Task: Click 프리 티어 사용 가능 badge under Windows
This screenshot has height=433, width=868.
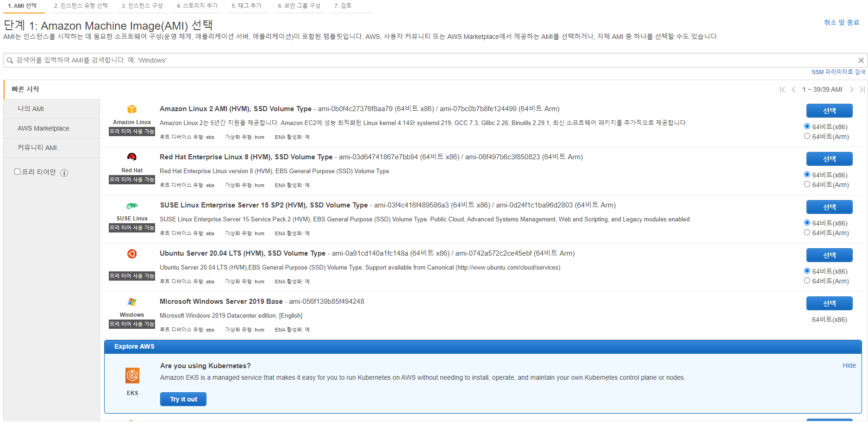Action: click(132, 324)
